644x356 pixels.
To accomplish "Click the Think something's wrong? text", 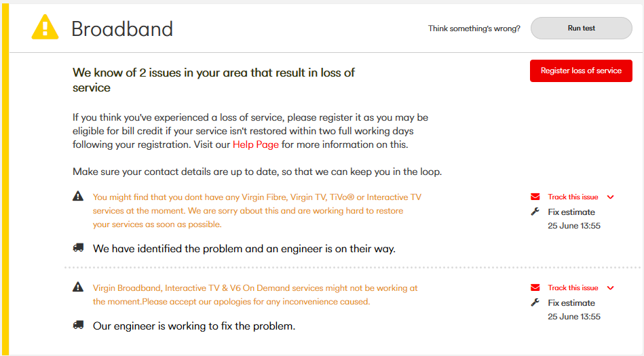I will [474, 28].
